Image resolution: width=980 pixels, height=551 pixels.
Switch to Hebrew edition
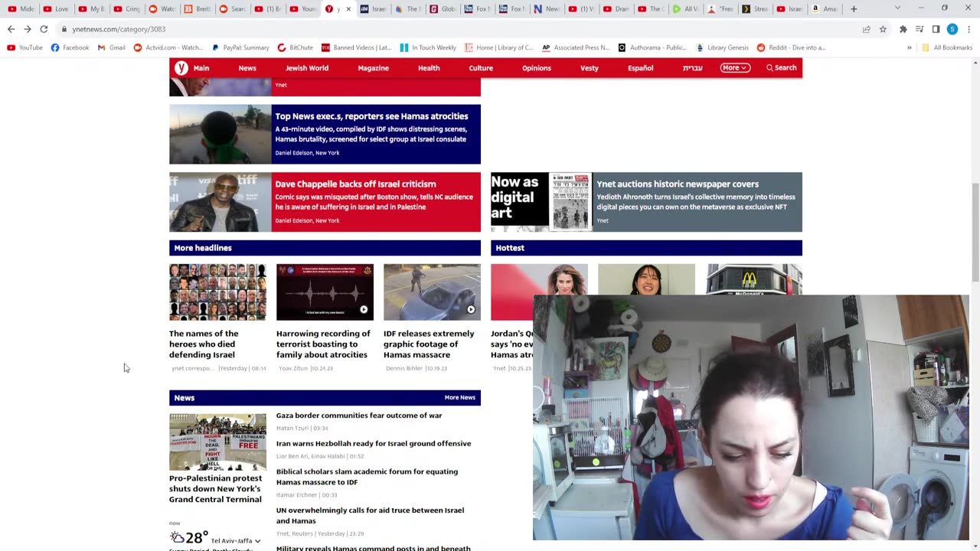point(692,68)
